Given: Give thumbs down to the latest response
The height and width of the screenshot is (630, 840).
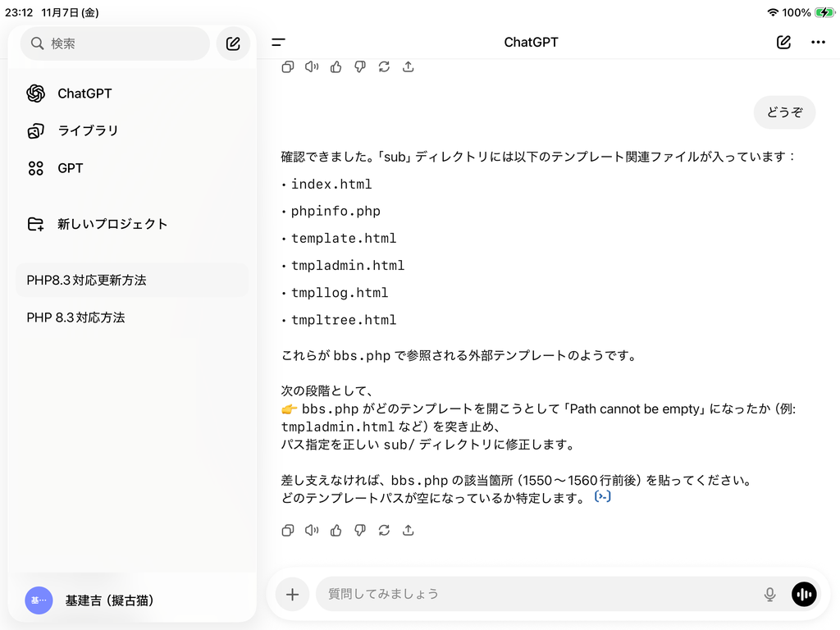Looking at the screenshot, I should pyautogui.click(x=359, y=531).
